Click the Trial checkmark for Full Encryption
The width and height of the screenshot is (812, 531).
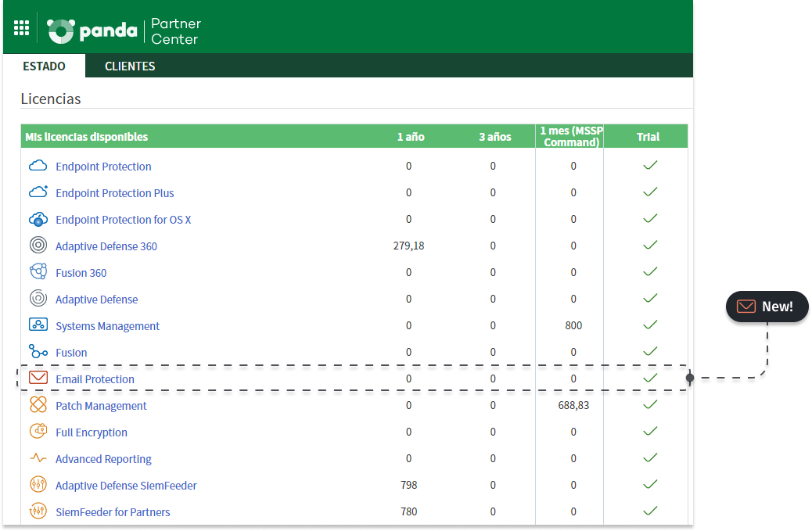[650, 431]
